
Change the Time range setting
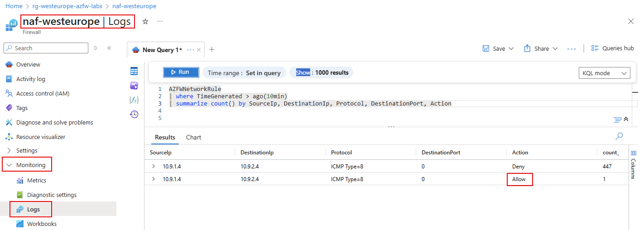[244, 73]
